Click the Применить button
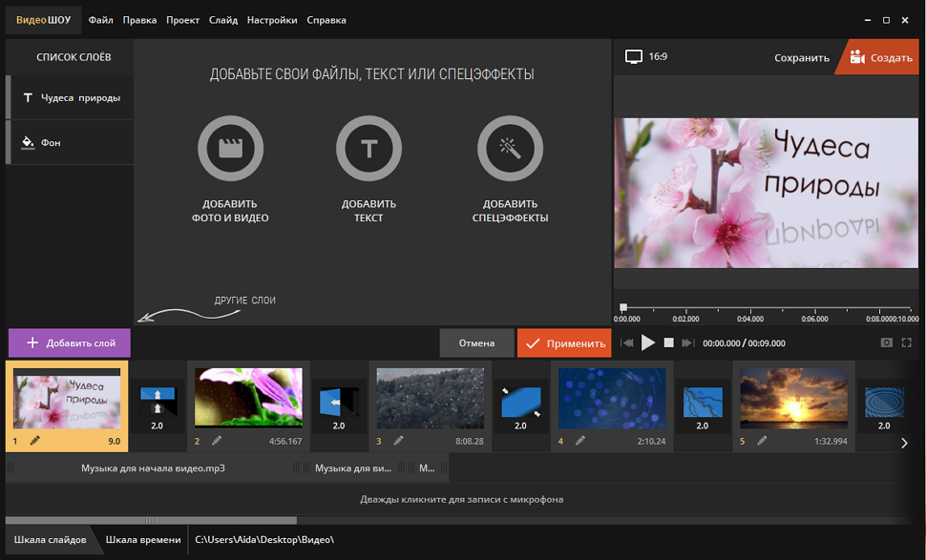The height and width of the screenshot is (560, 926). [564, 342]
